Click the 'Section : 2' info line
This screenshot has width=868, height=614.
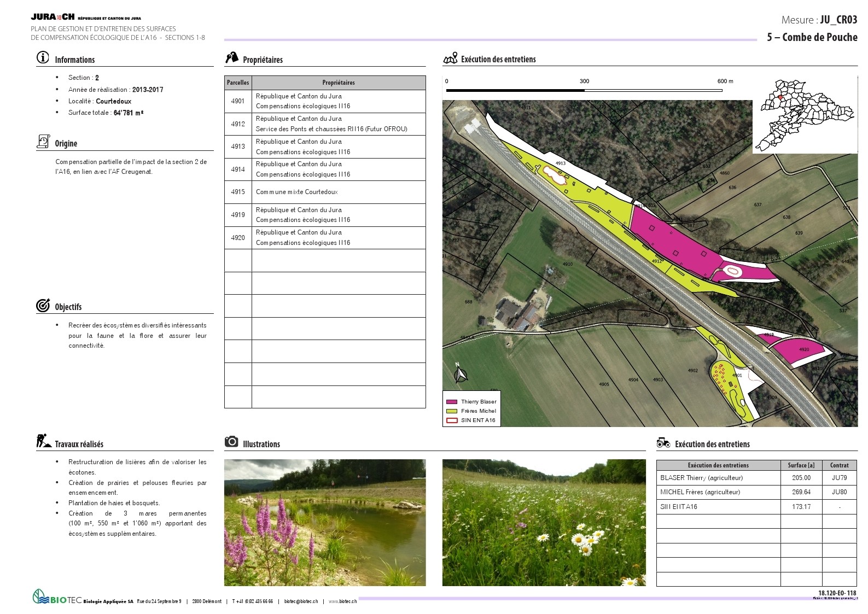84,78
